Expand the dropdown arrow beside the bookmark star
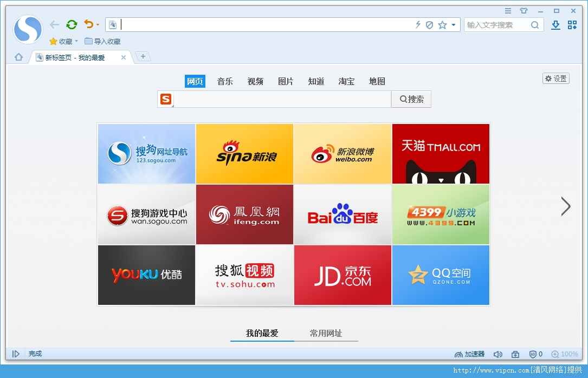The height and width of the screenshot is (378, 588). click(454, 25)
